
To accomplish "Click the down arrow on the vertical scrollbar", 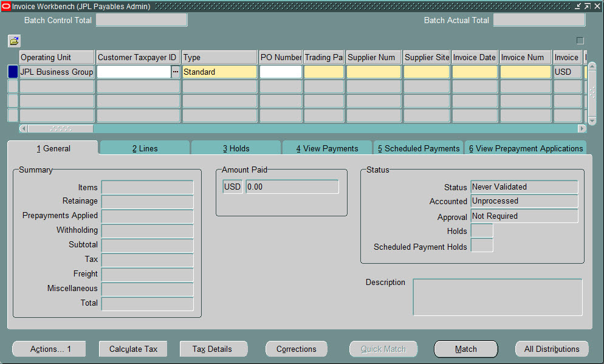I will click(x=592, y=120).
